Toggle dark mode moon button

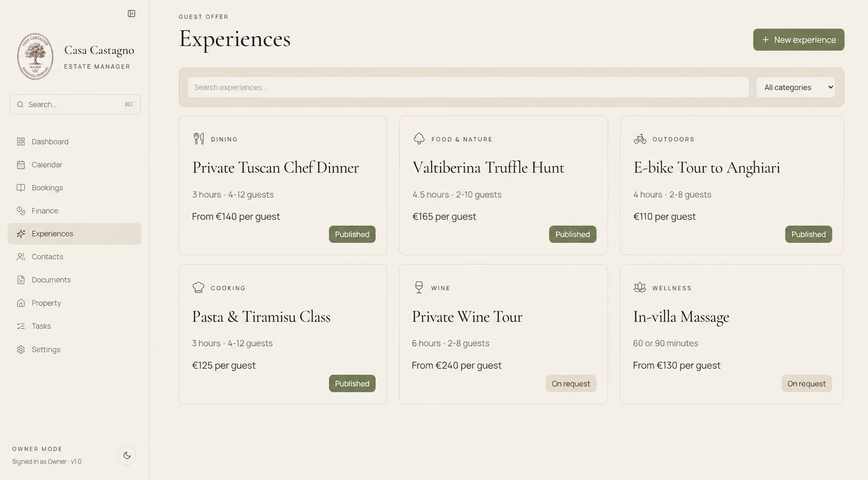127,455
